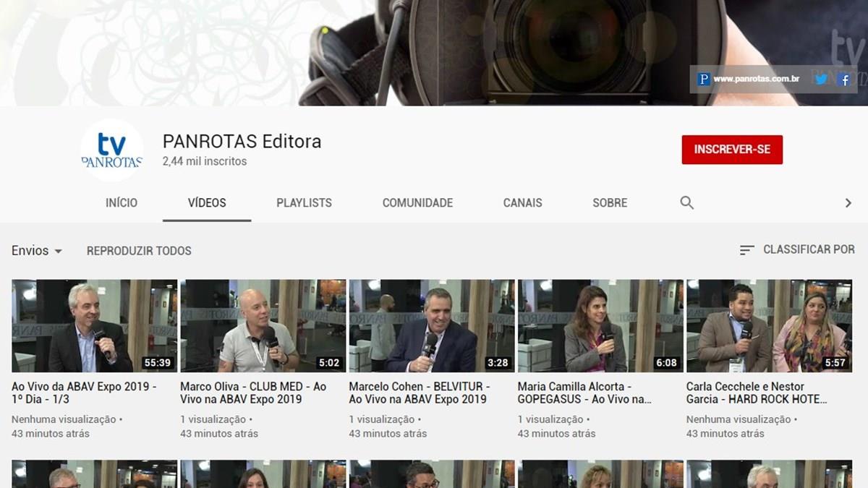Image resolution: width=868 pixels, height=488 pixels.
Task: Switch to the Início tab
Action: (122, 203)
